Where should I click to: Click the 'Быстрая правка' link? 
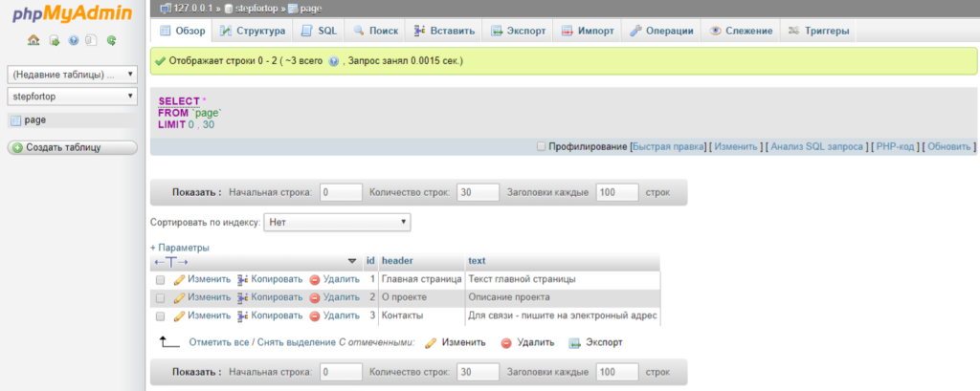click(668, 147)
